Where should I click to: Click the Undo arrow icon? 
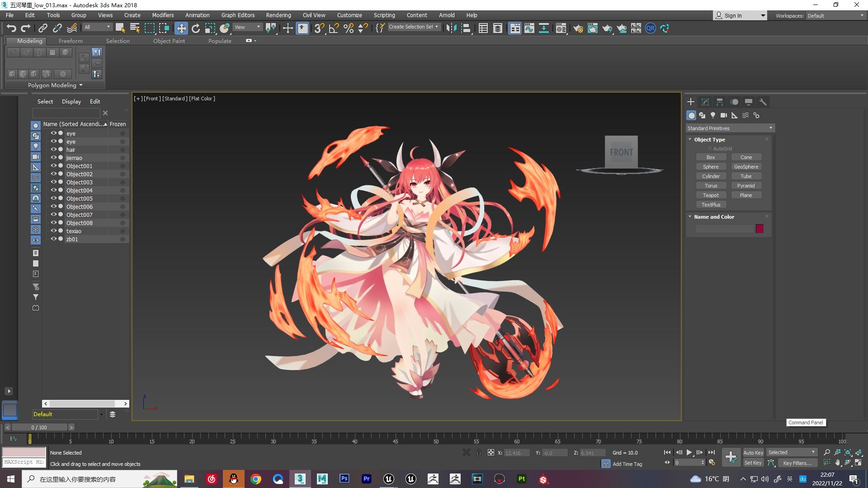coord(11,28)
